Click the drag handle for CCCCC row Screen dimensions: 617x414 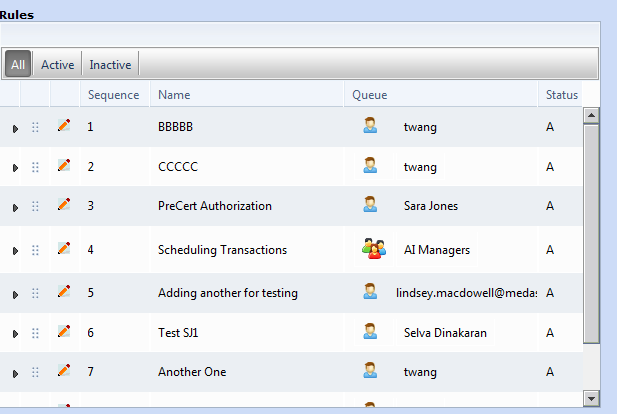pos(36,167)
